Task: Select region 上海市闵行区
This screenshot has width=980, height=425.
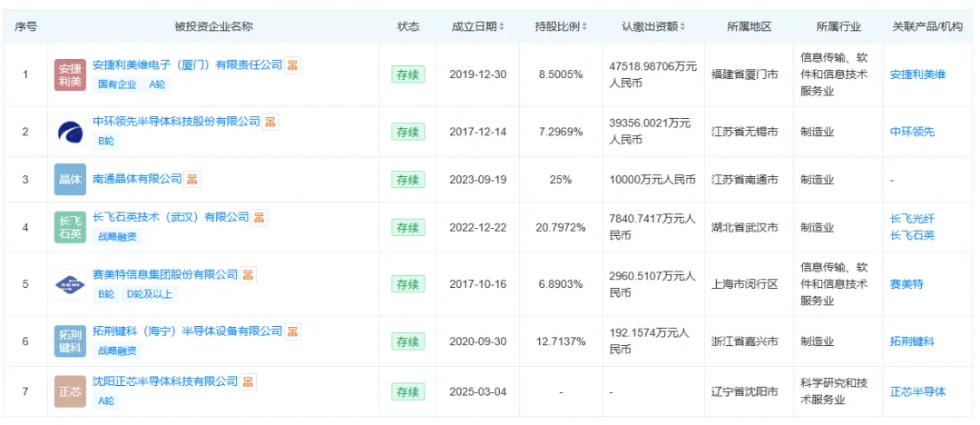Action: (744, 284)
